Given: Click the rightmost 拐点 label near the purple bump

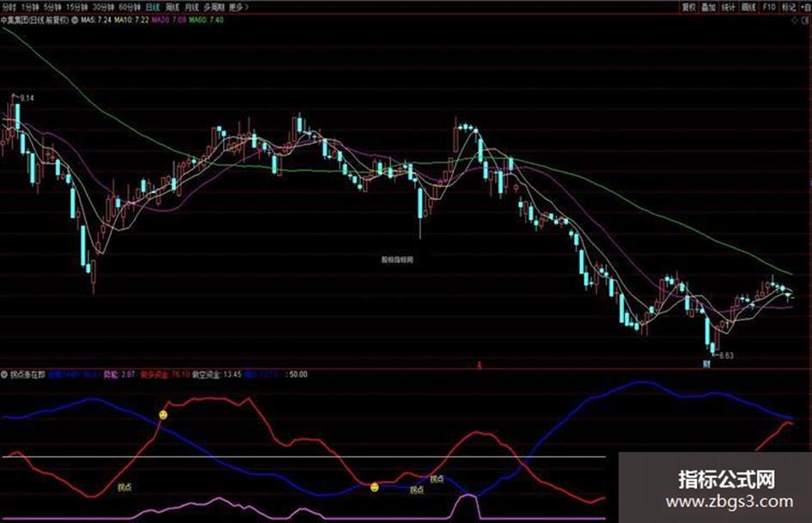Looking at the screenshot, I should click(437, 479).
